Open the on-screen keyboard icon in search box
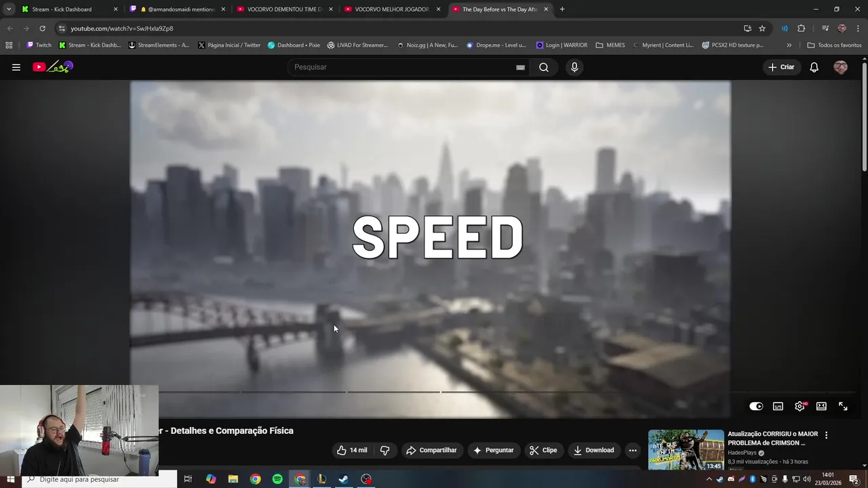 520,67
